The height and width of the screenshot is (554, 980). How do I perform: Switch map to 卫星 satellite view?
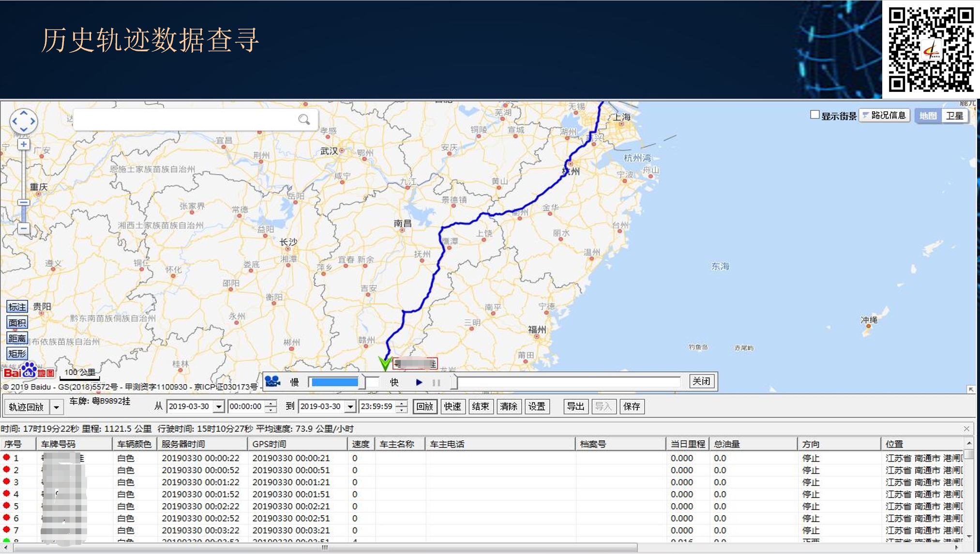(954, 116)
